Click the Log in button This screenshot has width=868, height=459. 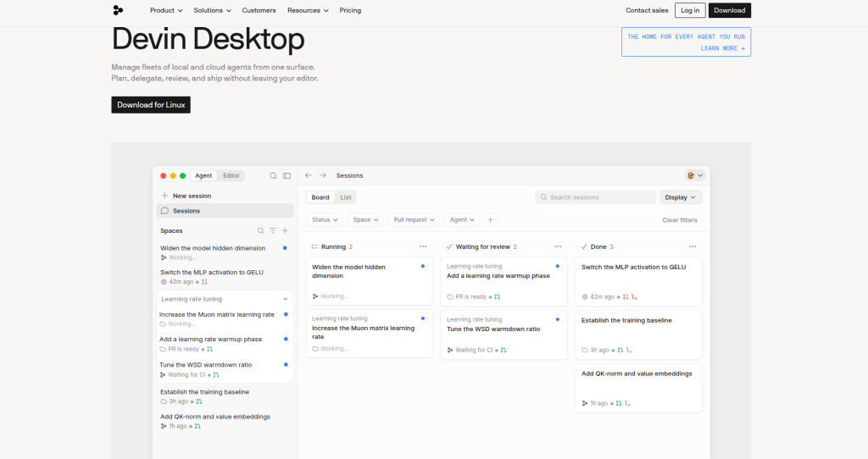pos(690,10)
